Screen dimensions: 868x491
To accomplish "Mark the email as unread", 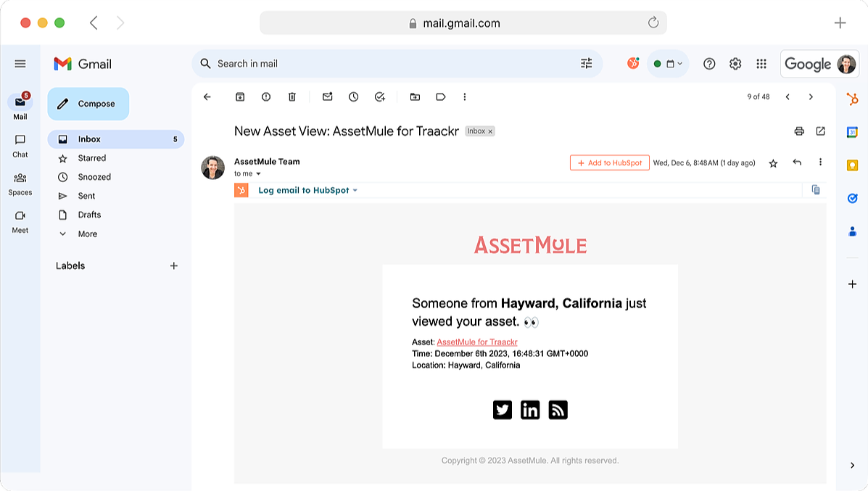I will tap(328, 96).
